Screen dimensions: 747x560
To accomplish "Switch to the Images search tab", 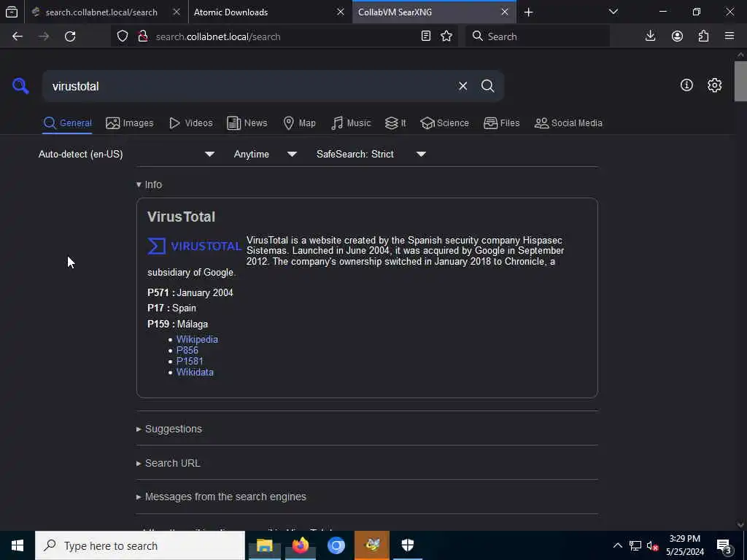I will (130, 122).
